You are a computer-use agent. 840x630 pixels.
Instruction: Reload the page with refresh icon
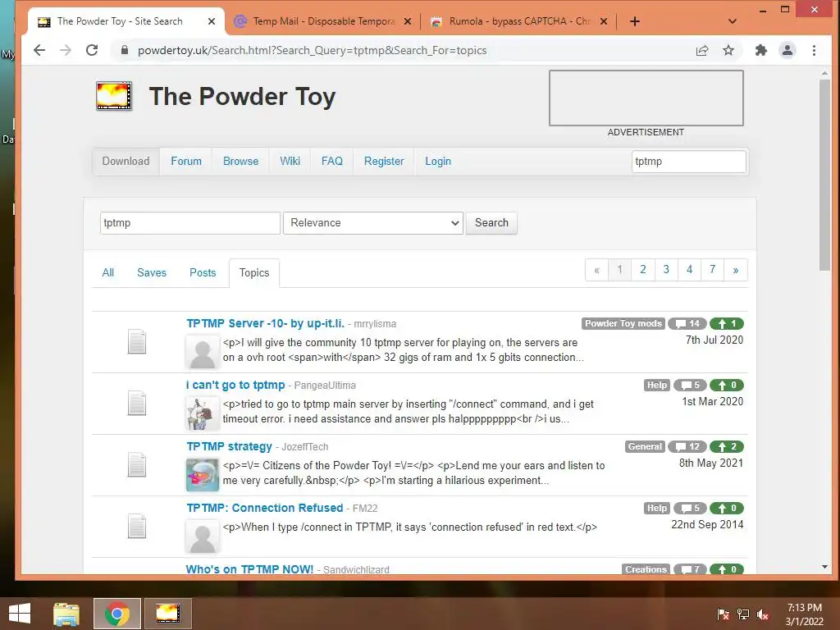tap(92, 50)
